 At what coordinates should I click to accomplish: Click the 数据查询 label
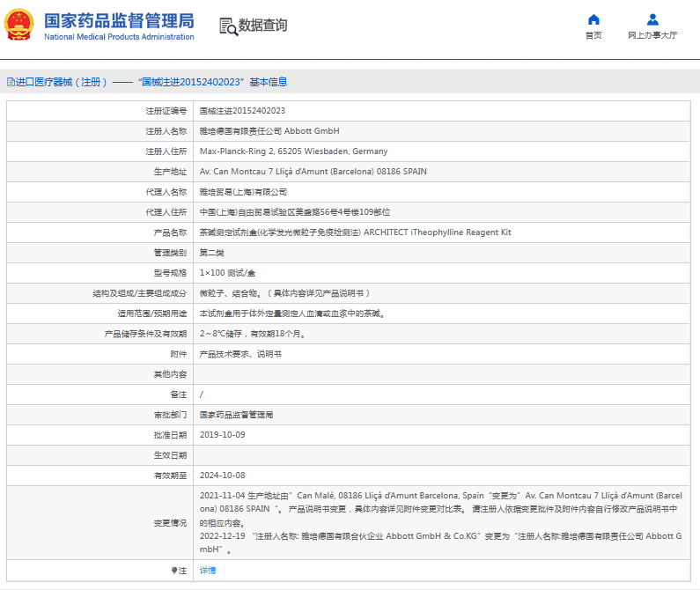262,25
